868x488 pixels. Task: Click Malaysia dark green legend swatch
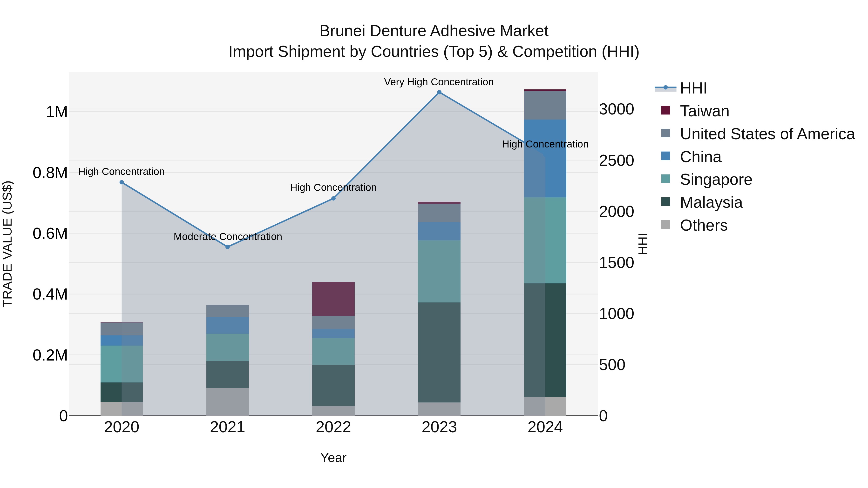665,202
